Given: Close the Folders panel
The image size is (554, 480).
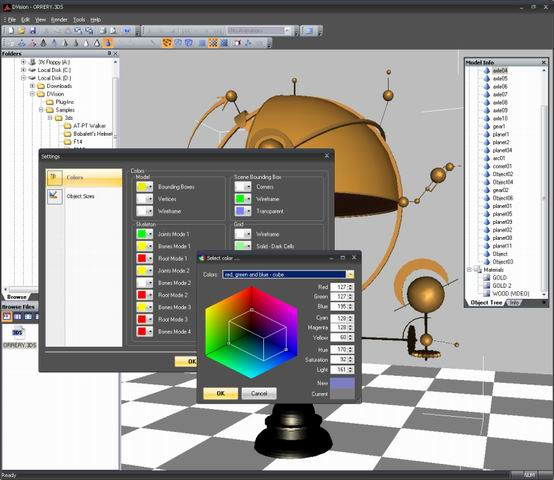Looking at the screenshot, I should click(116, 53).
